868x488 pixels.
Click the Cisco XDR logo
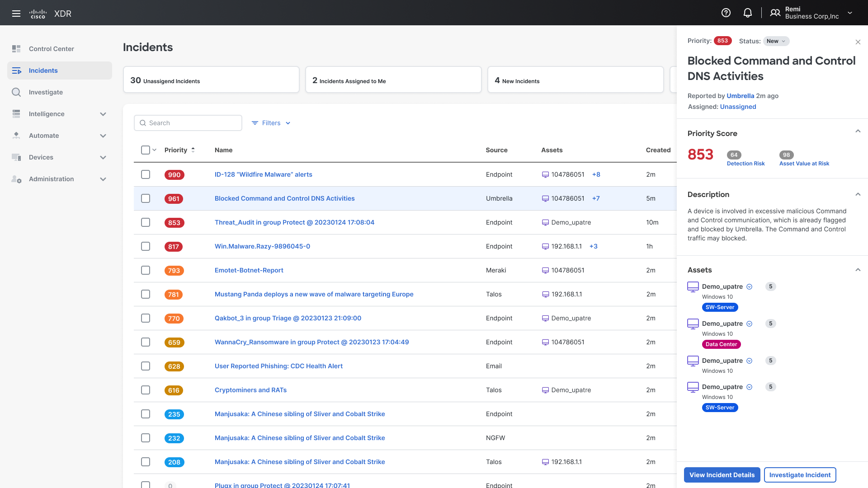(50, 14)
